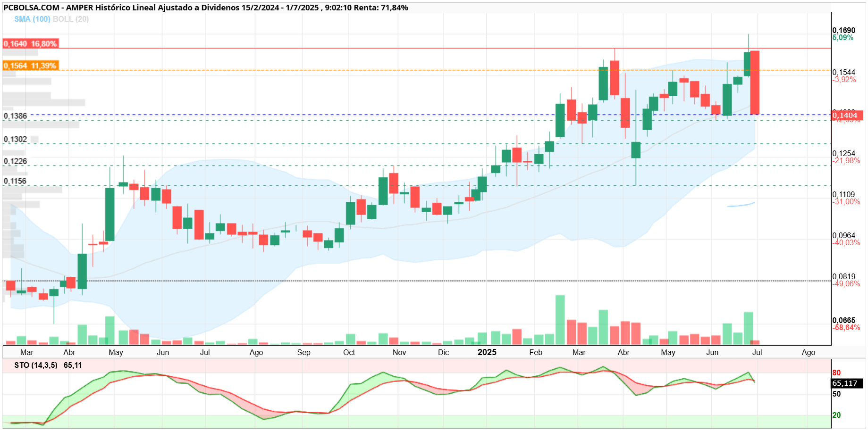The width and height of the screenshot is (868, 431).
Task: Click the -49,06% percentage label
Action: [846, 283]
